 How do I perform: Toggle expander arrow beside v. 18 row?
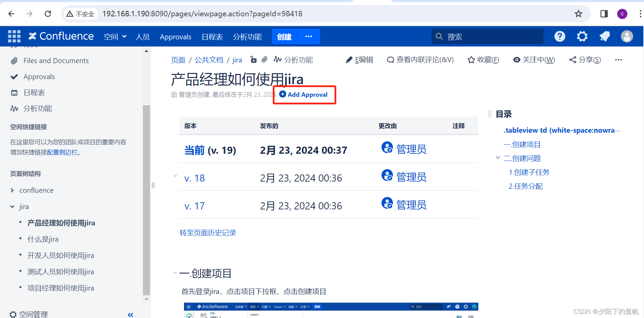pos(175,176)
